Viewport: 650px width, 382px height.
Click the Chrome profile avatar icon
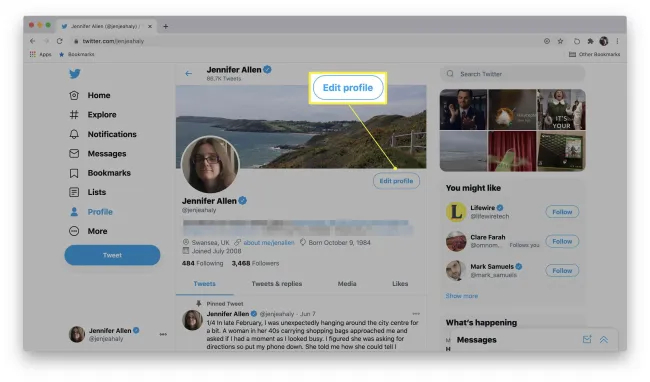[604, 41]
